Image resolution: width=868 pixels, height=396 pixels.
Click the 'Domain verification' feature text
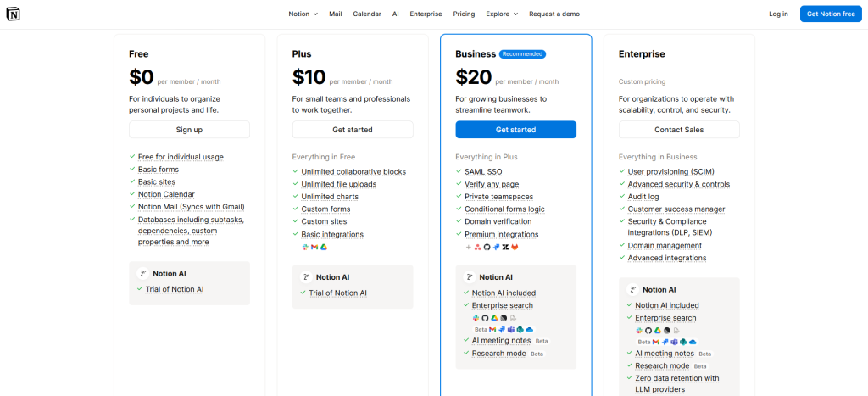pyautogui.click(x=498, y=221)
